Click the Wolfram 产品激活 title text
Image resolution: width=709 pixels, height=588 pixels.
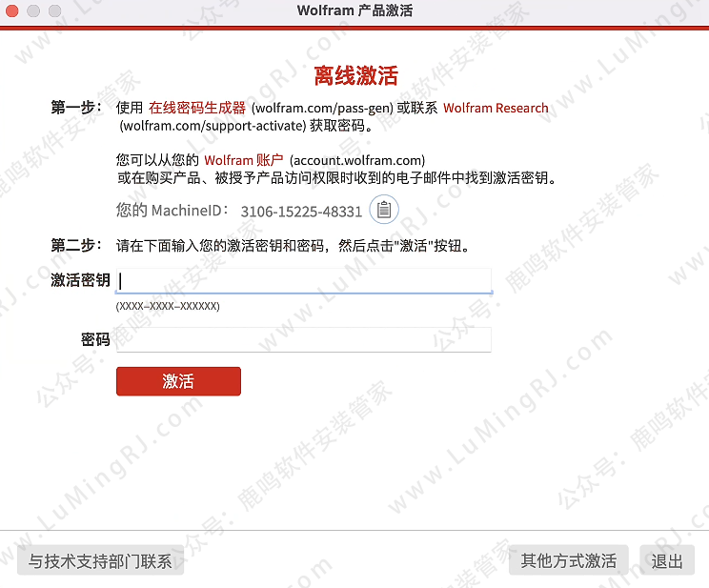click(x=354, y=10)
